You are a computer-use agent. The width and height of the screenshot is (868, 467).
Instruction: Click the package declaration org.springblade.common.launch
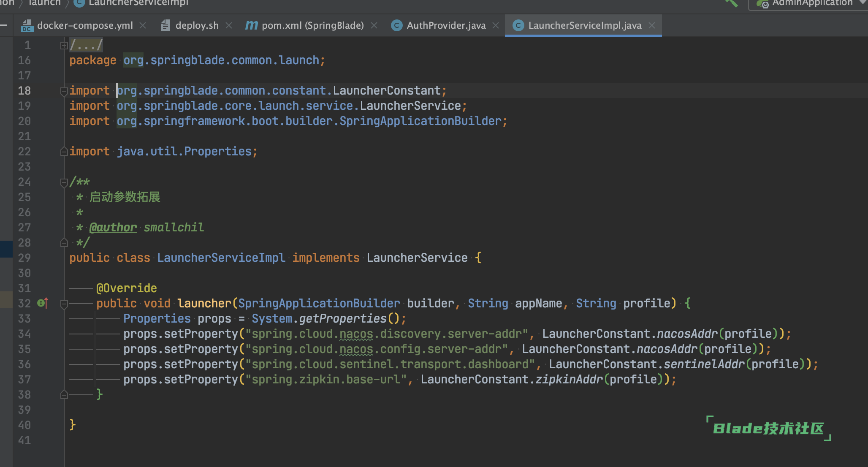[x=221, y=60]
